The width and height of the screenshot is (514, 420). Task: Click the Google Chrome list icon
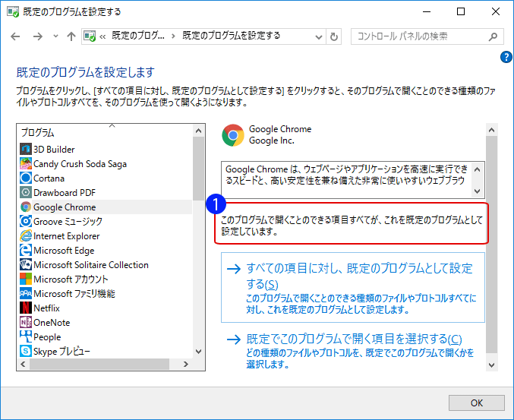click(26, 207)
